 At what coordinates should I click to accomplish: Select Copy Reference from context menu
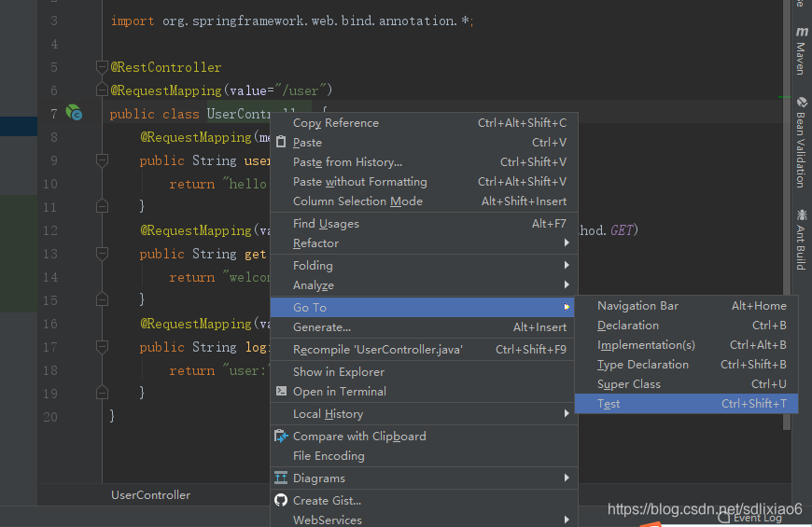[x=424, y=123]
